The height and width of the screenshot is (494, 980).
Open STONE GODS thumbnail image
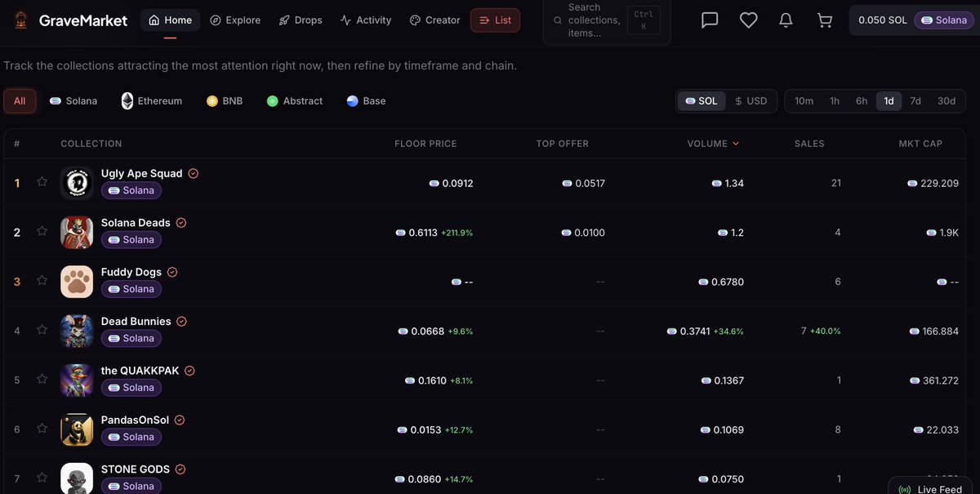(x=77, y=478)
